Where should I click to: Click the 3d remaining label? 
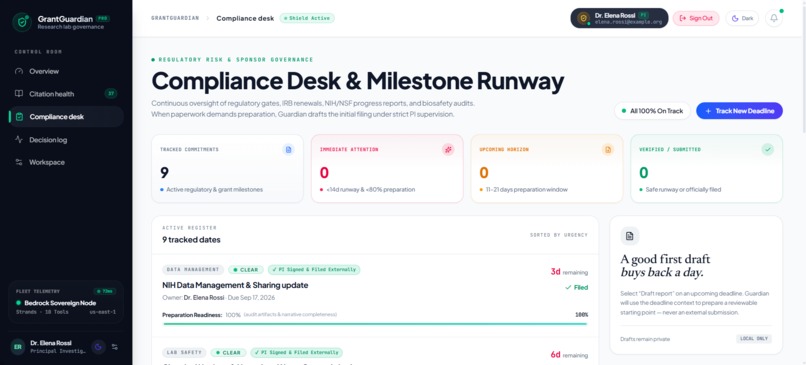569,272
